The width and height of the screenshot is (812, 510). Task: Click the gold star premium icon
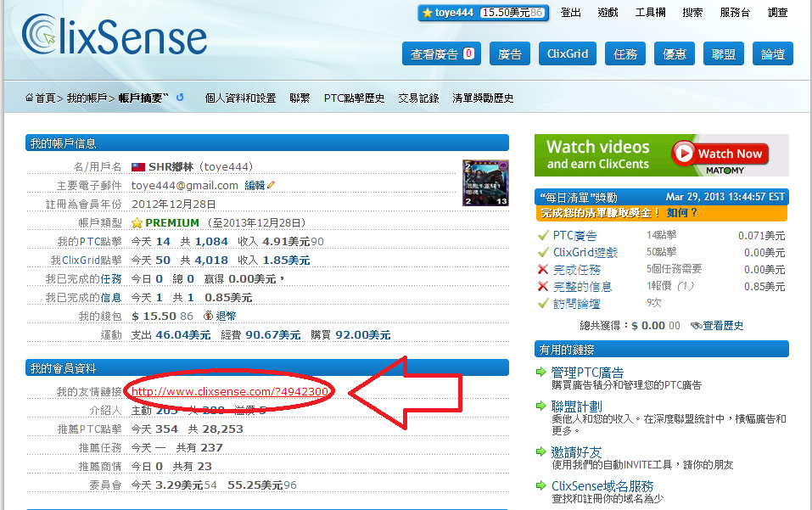[137, 222]
